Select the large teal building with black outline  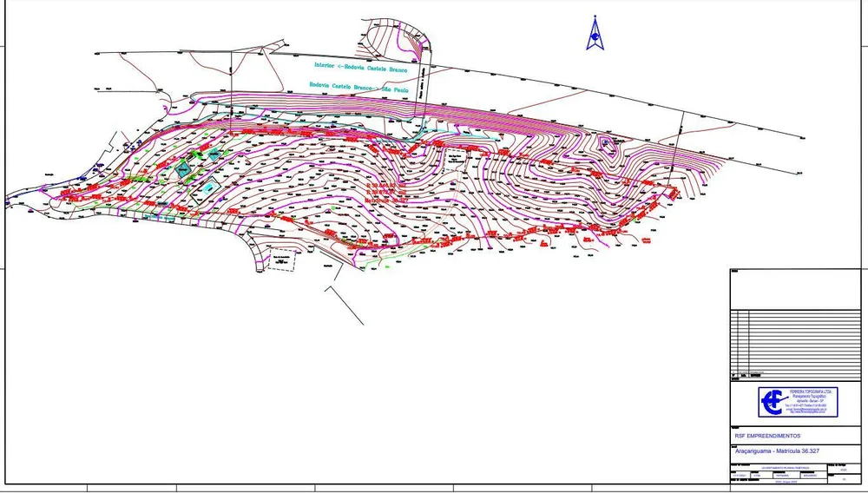point(207,188)
